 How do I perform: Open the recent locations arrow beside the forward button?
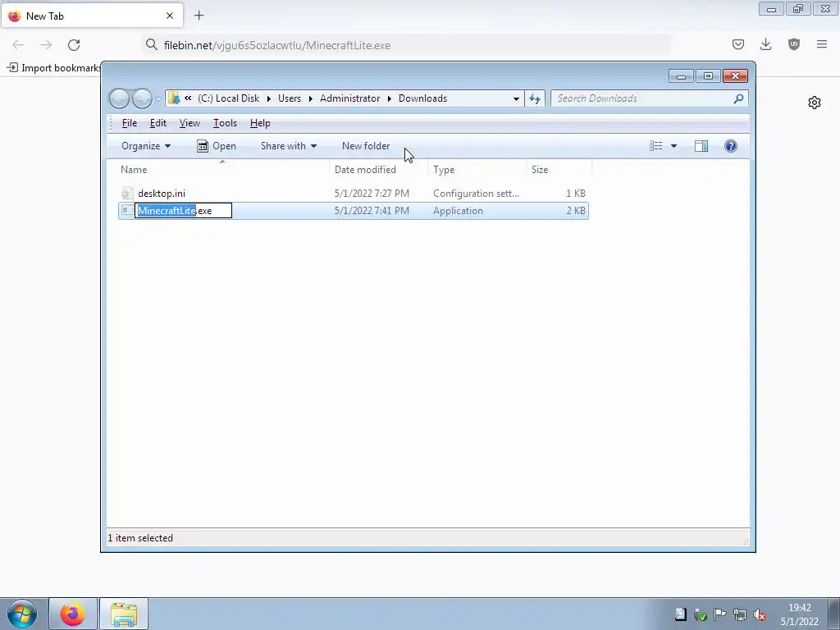coord(158,99)
